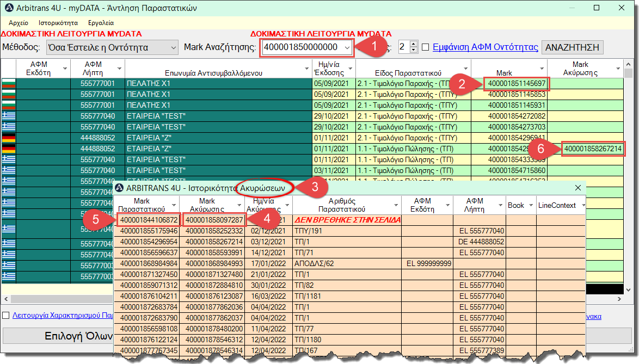This screenshot has width=639, height=364.
Task: Open Λειτουργία Χαρακτηρισμού link
Action: coord(63,315)
